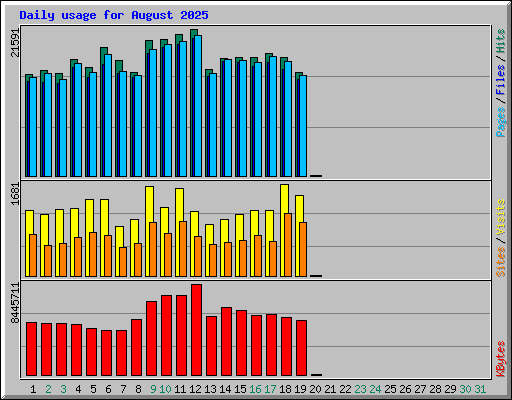Click the red KBytes bar for day 19
512x400 pixels.
(x=301, y=348)
